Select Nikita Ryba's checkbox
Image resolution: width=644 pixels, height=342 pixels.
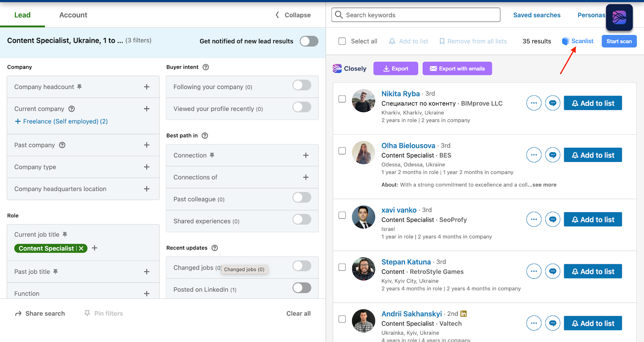(342, 99)
